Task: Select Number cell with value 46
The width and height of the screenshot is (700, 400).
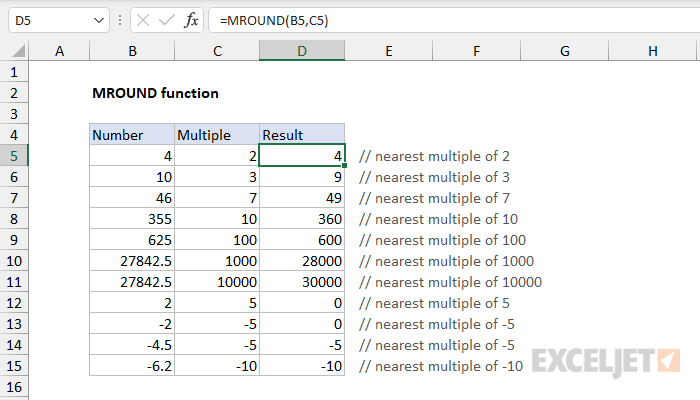Action: [x=132, y=198]
